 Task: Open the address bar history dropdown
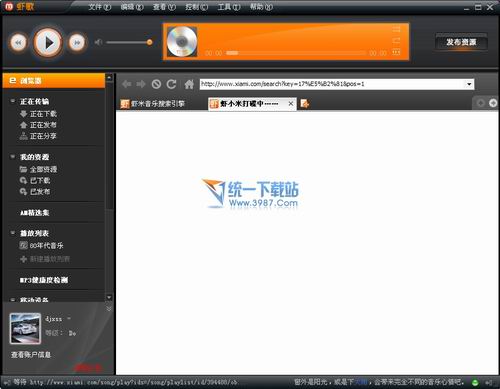coord(469,84)
